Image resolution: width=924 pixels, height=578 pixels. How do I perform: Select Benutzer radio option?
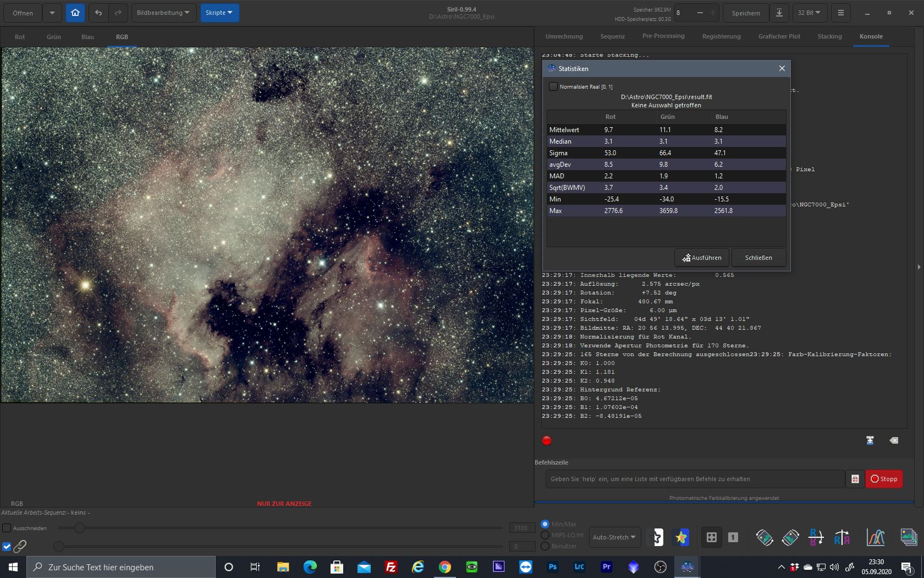point(545,546)
